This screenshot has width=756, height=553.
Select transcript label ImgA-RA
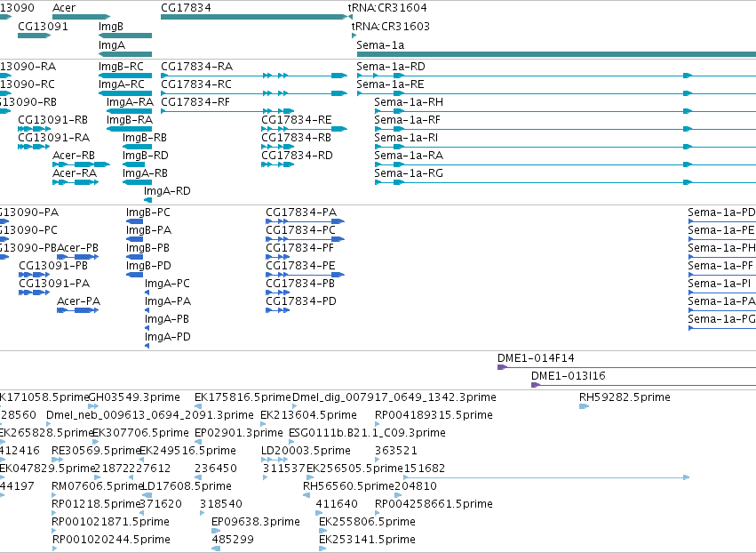tap(131, 102)
